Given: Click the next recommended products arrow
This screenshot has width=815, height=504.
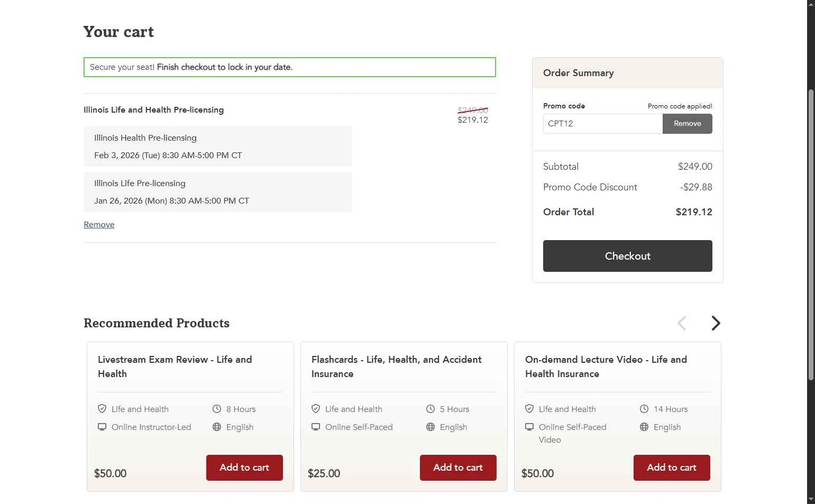Looking at the screenshot, I should (x=716, y=323).
